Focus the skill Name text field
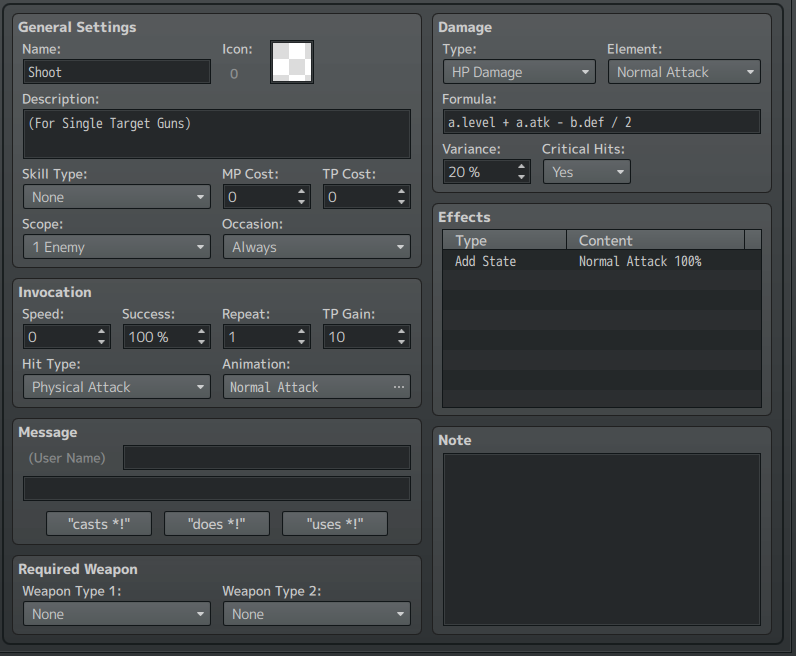The image size is (796, 656). click(x=116, y=72)
